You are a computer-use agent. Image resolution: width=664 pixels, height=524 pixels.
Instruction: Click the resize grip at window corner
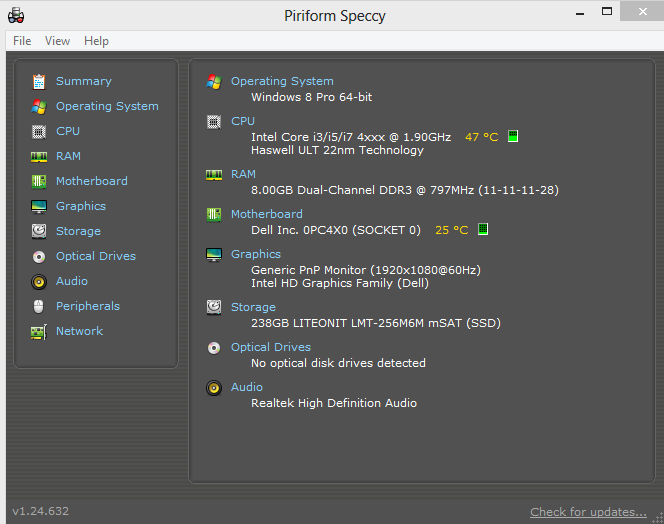658,518
